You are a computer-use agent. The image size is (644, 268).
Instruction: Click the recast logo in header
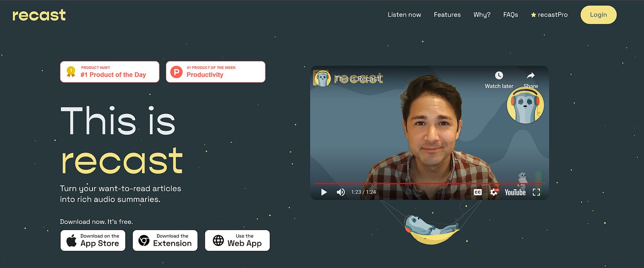pyautogui.click(x=39, y=15)
